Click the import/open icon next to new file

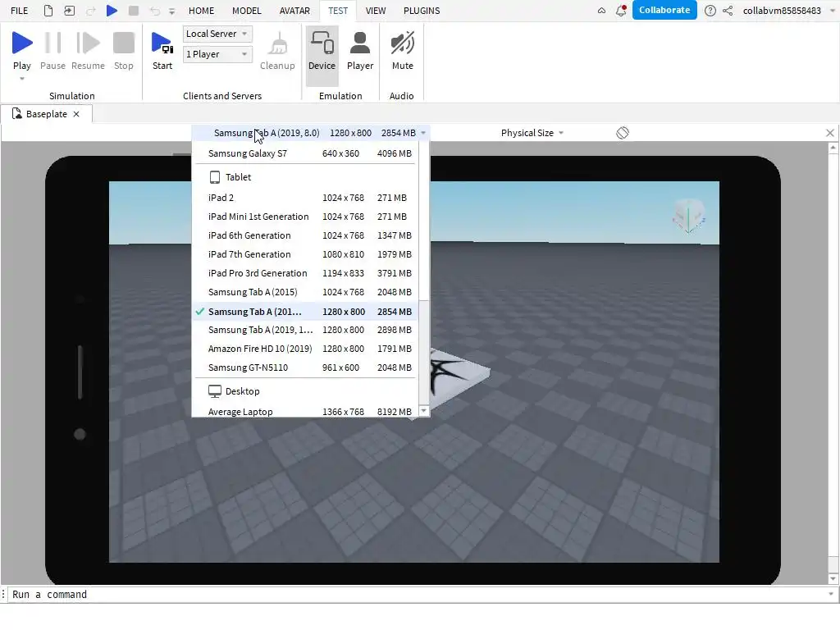(x=69, y=10)
